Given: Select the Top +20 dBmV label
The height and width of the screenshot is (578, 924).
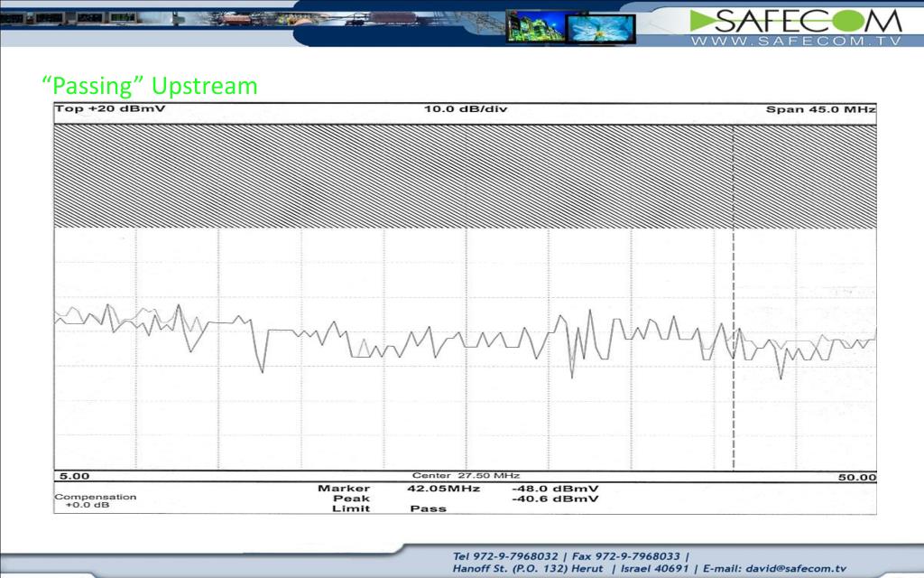Looking at the screenshot, I should coord(110,108).
